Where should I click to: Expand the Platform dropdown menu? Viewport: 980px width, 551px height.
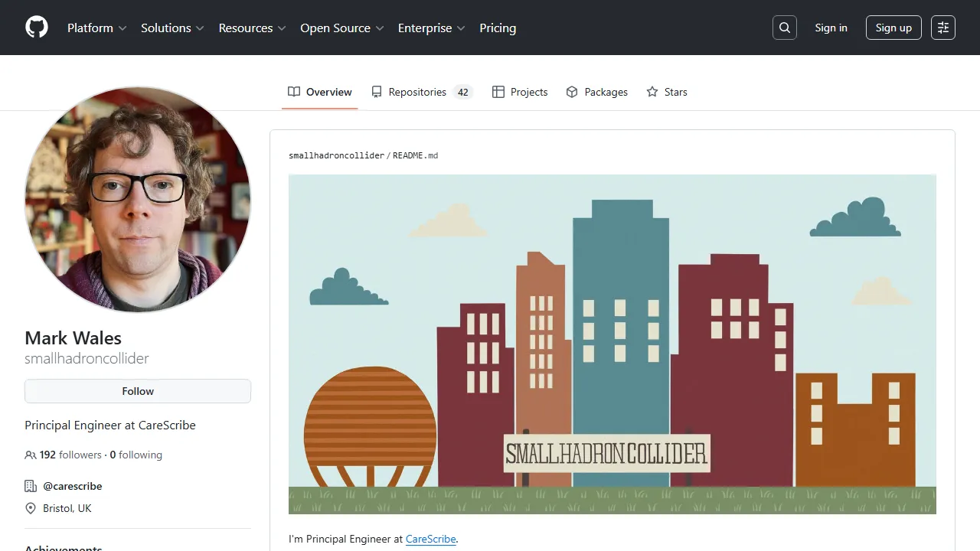click(96, 28)
